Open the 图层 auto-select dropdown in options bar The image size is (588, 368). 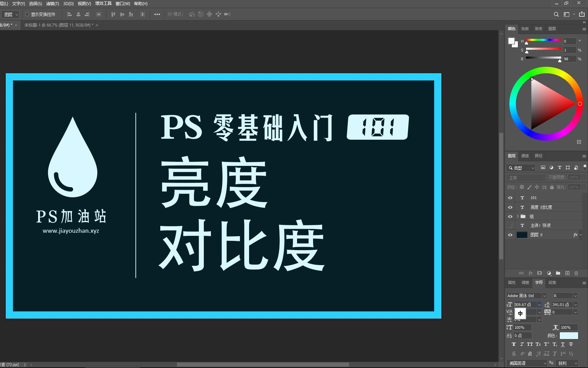tap(11, 15)
